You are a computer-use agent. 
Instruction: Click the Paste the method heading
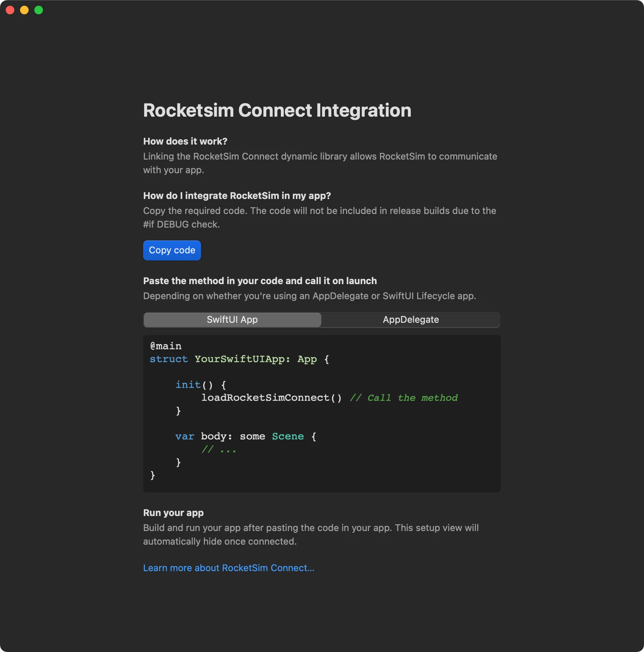(x=260, y=281)
